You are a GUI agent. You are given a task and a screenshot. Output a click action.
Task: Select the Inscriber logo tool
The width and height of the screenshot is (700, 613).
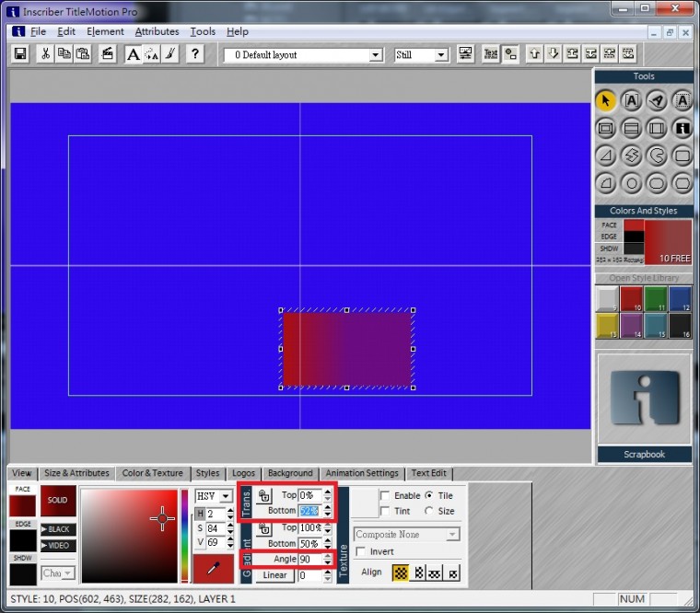tap(682, 129)
